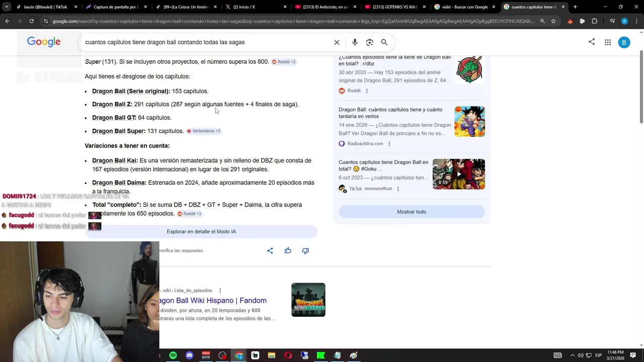This screenshot has height=362, width=644.
Task: Reload the page in Chrome
Action: [x=31, y=21]
